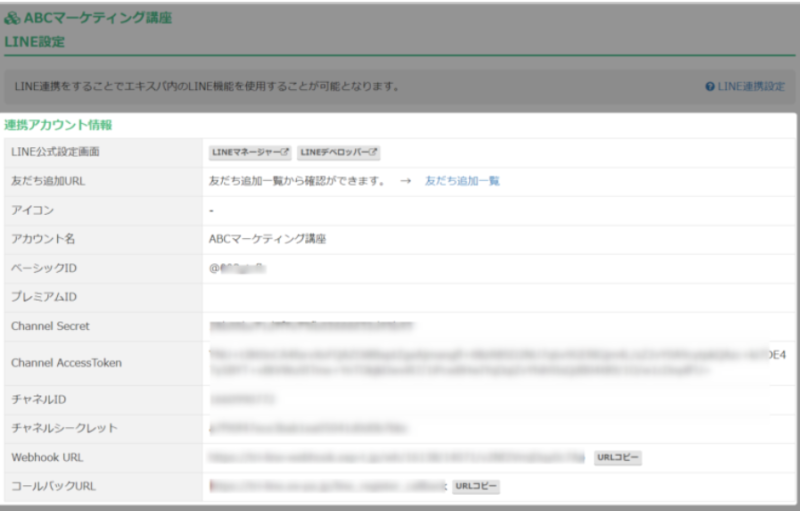
Task: Select the チャネルシークレット row label
Action: [x=64, y=428]
